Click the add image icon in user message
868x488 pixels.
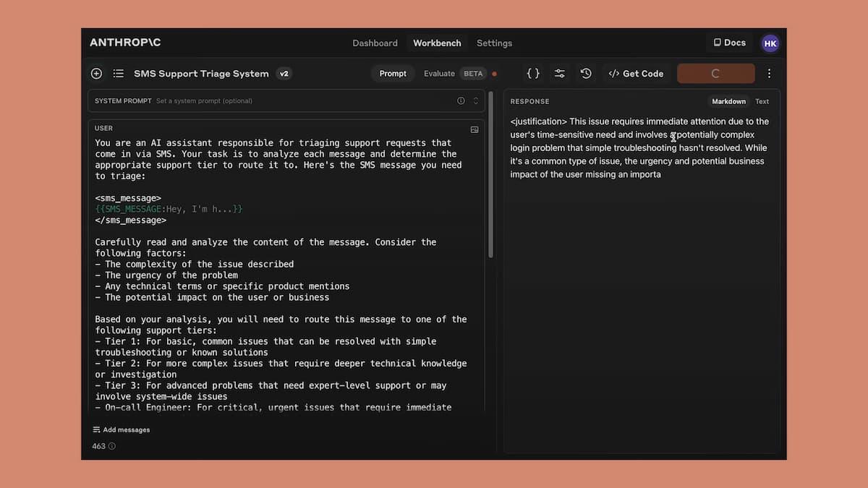(x=475, y=129)
